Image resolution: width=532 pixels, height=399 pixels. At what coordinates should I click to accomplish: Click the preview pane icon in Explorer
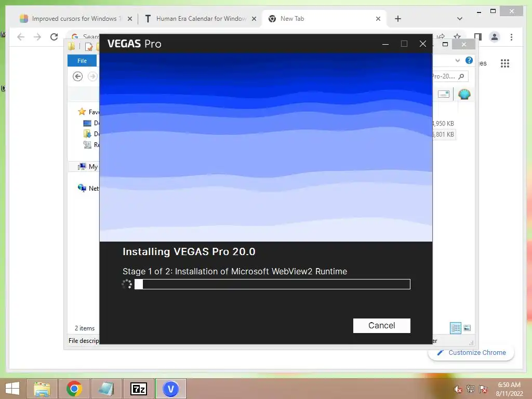tap(444, 94)
